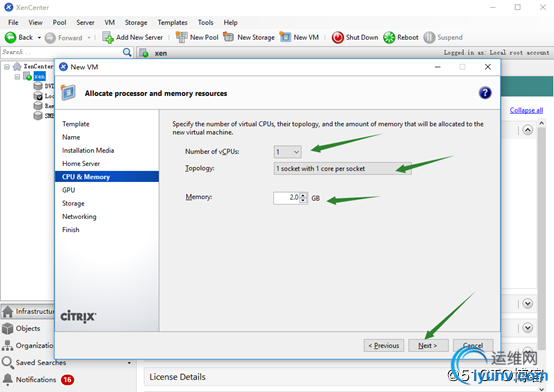Open the Saved Searches dropdown arrow
Viewport: 554px width, 392px height.
129,363
